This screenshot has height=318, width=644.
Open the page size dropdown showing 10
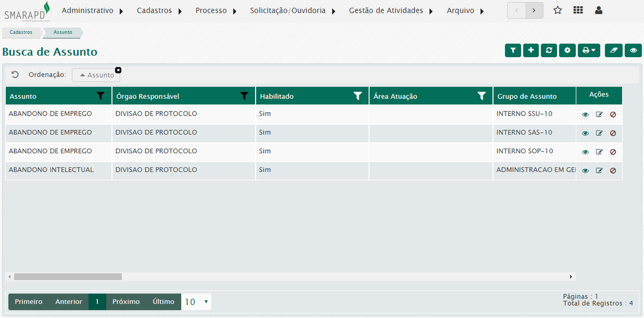(196, 302)
